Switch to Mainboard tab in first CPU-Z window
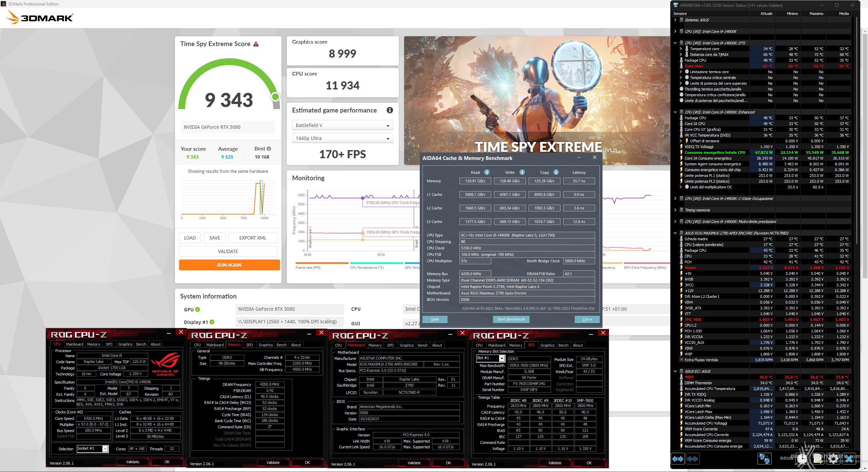Screen dimensions: 868x472 coord(75,344)
